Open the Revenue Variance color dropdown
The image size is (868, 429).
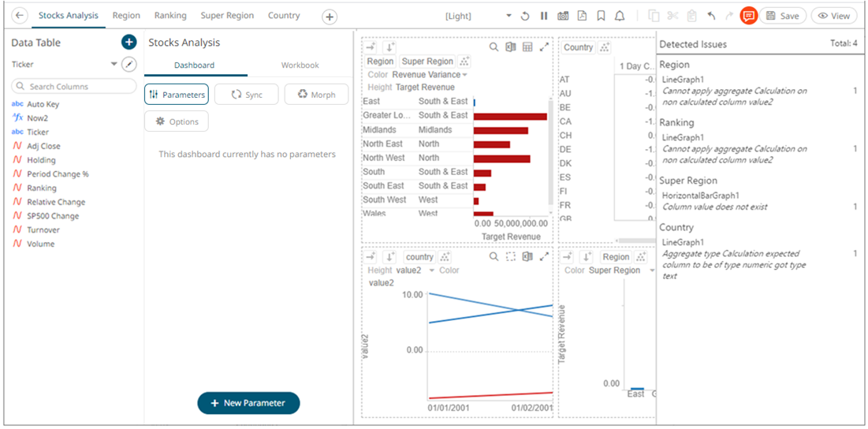point(464,75)
